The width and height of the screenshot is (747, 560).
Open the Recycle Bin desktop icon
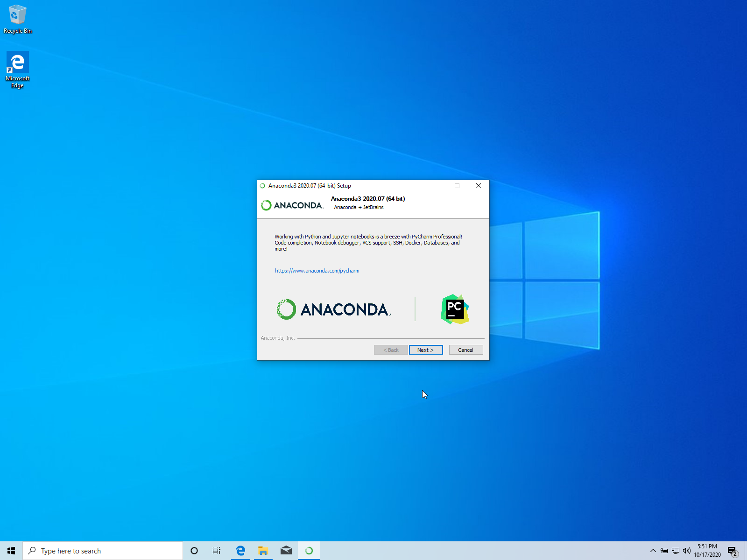pyautogui.click(x=18, y=19)
